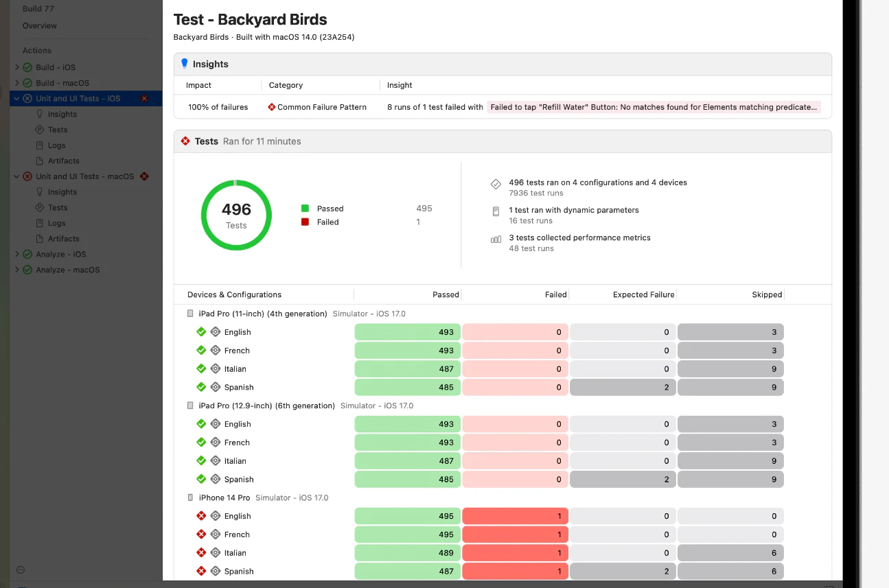Viewport: 889px width, 588px height.
Task: Open Artifacts under Unit and UI Tests - macOS
Action: pyautogui.click(x=64, y=239)
